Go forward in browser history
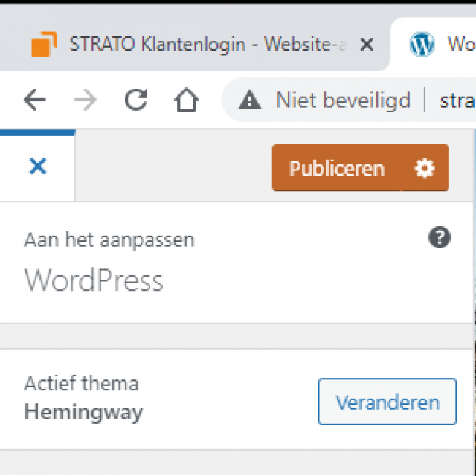Viewport: 476px width, 476px height. (x=86, y=100)
